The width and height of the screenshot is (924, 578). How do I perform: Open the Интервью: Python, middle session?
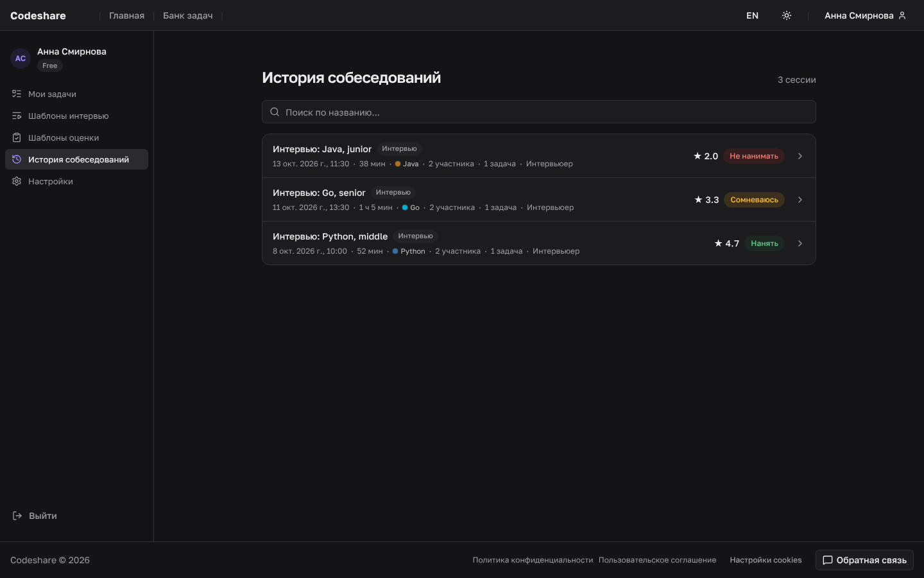[x=539, y=243]
